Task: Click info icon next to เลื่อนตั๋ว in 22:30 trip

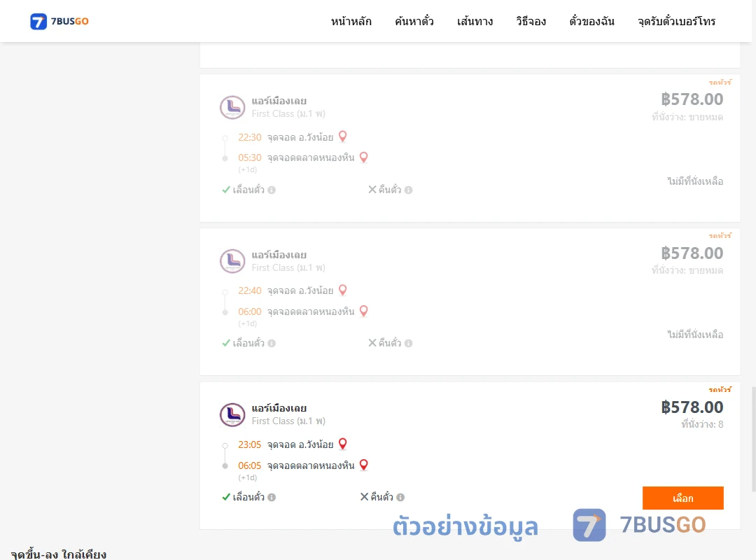Action: click(272, 190)
